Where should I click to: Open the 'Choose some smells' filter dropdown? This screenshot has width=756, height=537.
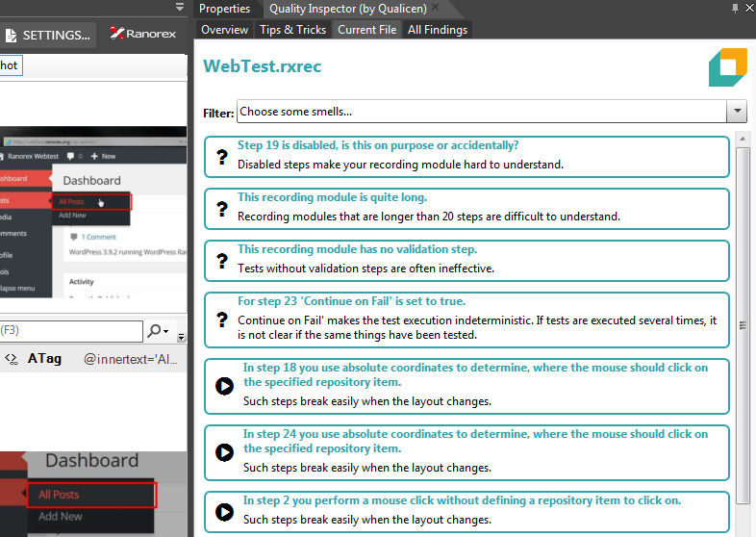click(737, 112)
